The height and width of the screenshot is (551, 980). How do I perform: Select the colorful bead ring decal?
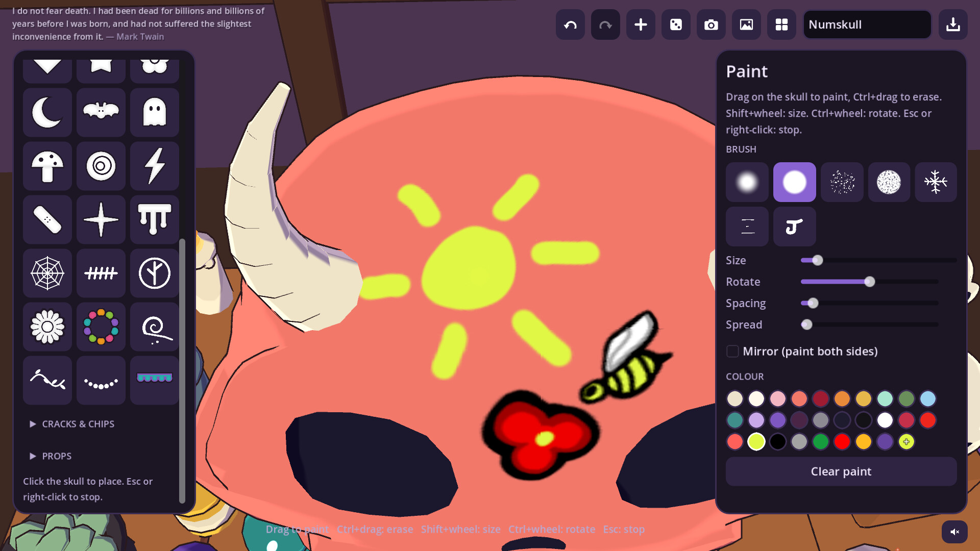coord(101,327)
